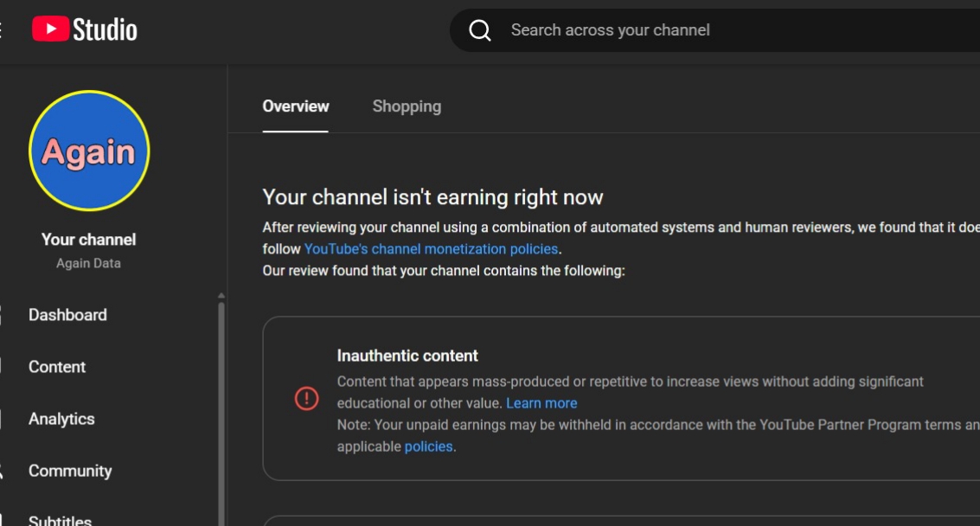Screen dimensions: 980x526
Task: Click the search magnifier icon
Action: pos(480,30)
